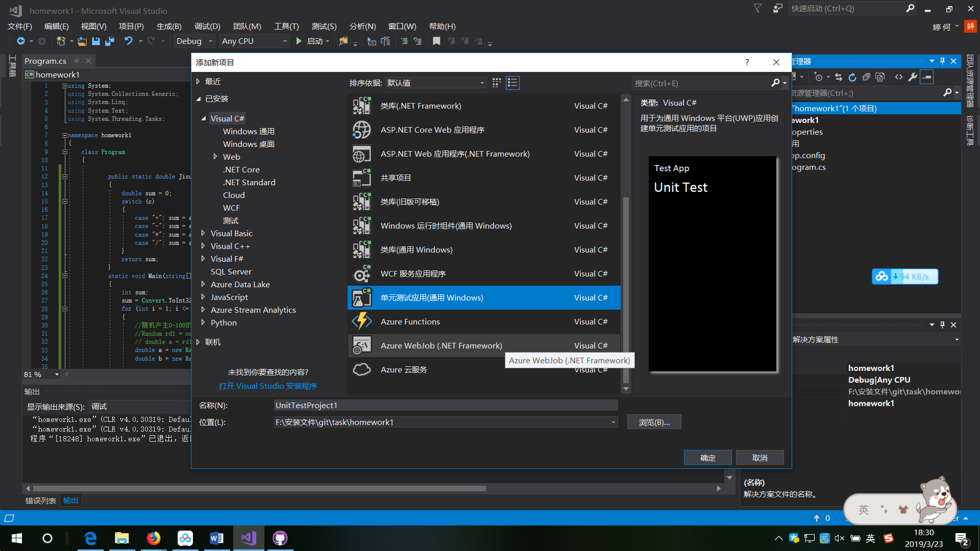Toggle pin on Program.cs tab
Image resolution: width=980 pixels, height=551 pixels.
[x=76, y=61]
